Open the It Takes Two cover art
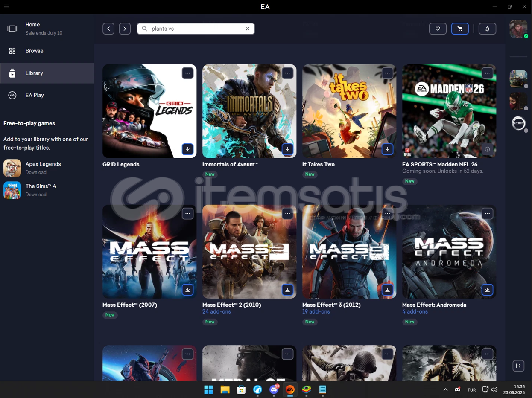The height and width of the screenshot is (398, 532). [x=349, y=111]
